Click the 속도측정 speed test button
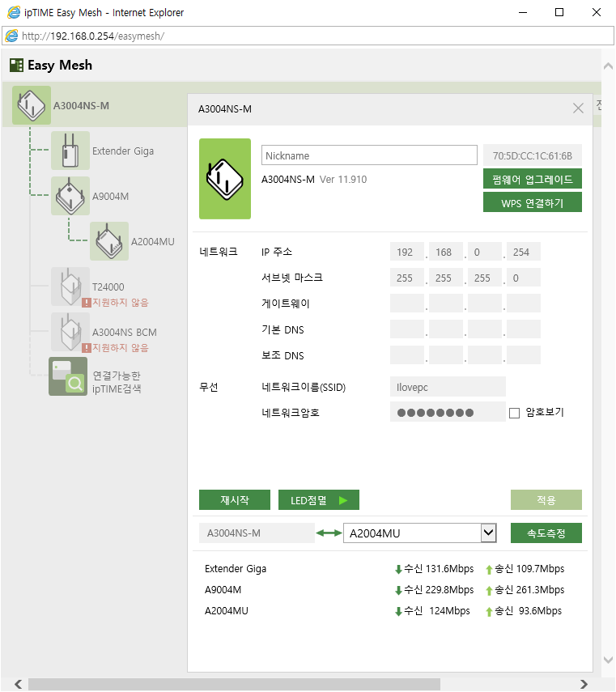 [x=546, y=533]
